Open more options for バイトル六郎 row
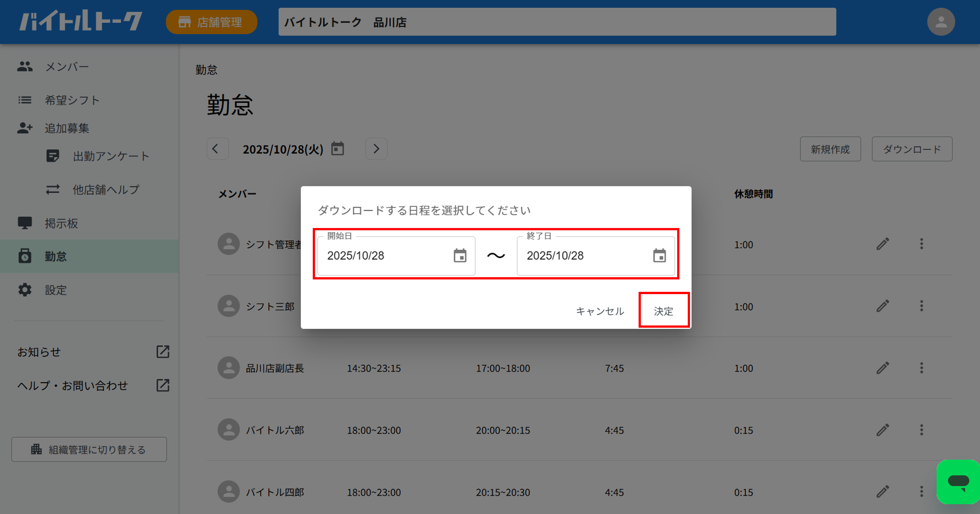Viewport: 980px width, 514px height. tap(921, 430)
